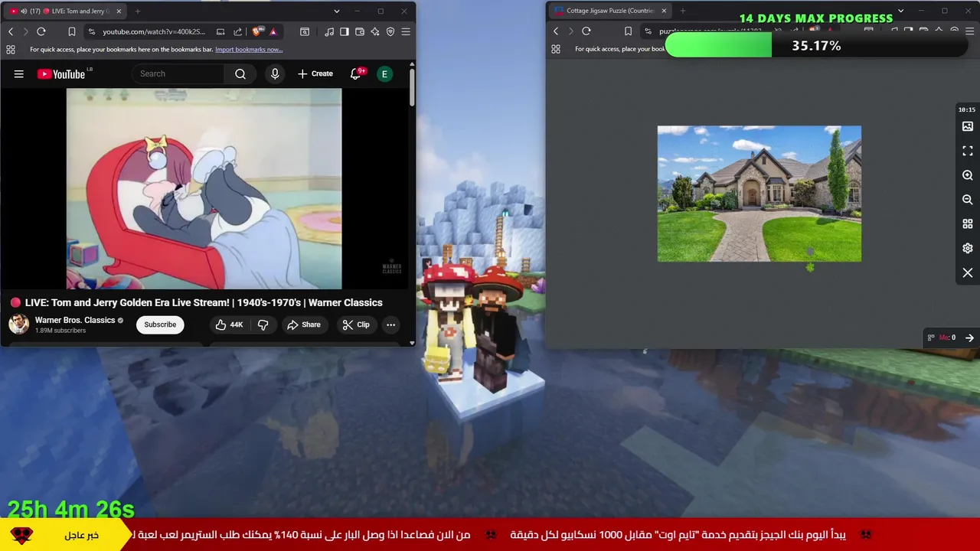
Task: Mute the YouTube tab audio icon
Action: click(23, 11)
